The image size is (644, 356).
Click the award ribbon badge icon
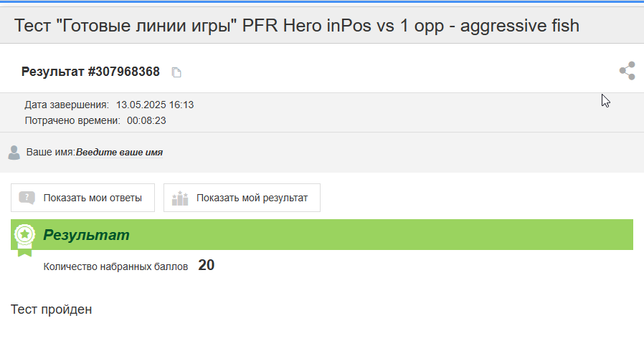point(24,240)
